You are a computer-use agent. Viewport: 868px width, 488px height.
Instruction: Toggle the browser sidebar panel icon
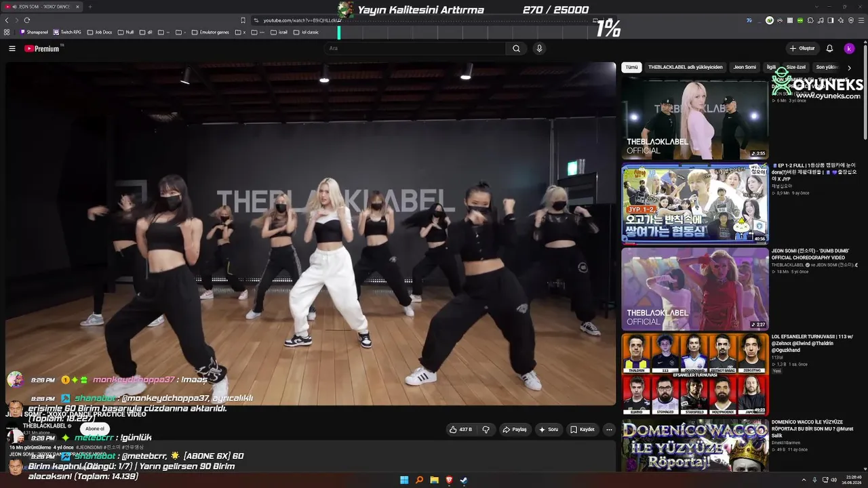coord(831,20)
